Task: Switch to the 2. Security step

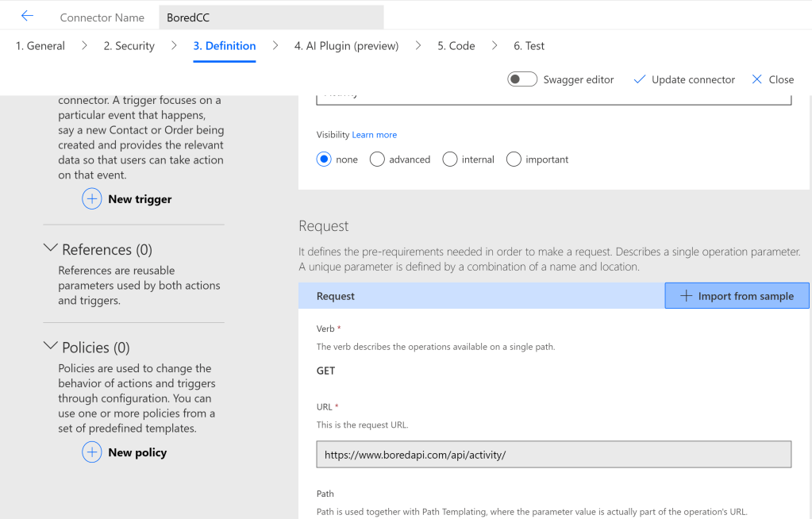Action: [129, 46]
